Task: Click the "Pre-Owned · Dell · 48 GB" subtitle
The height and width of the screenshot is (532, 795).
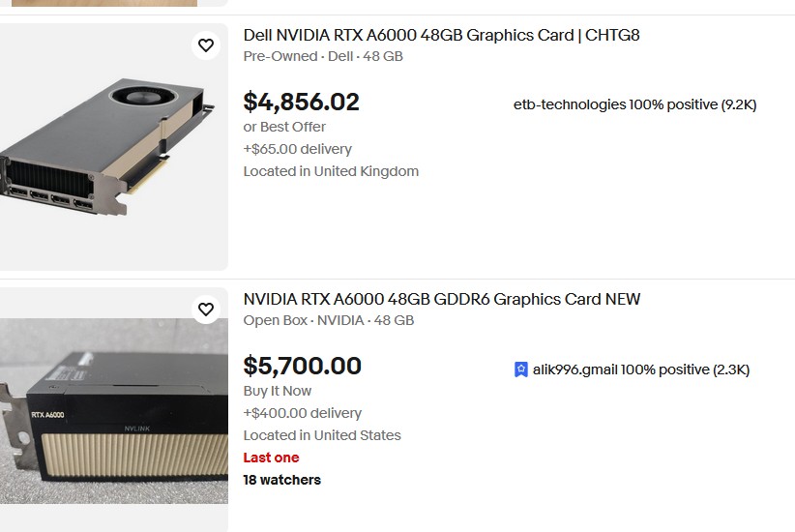Action: click(323, 56)
